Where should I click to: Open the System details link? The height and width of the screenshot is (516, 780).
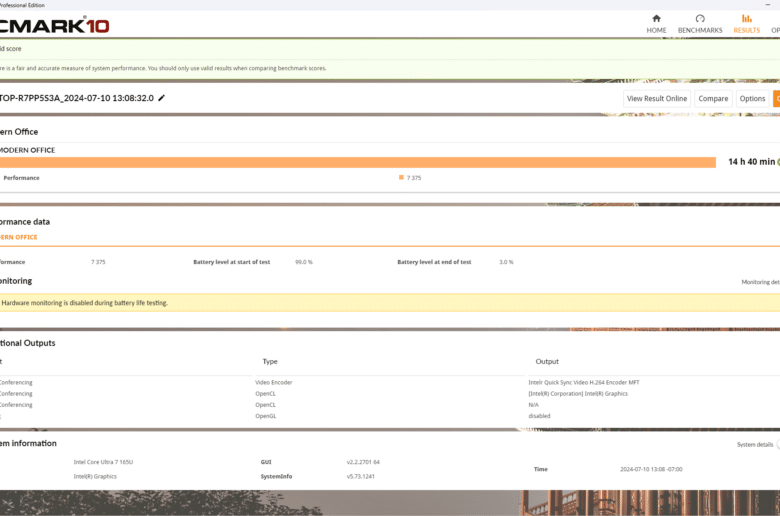pos(755,444)
